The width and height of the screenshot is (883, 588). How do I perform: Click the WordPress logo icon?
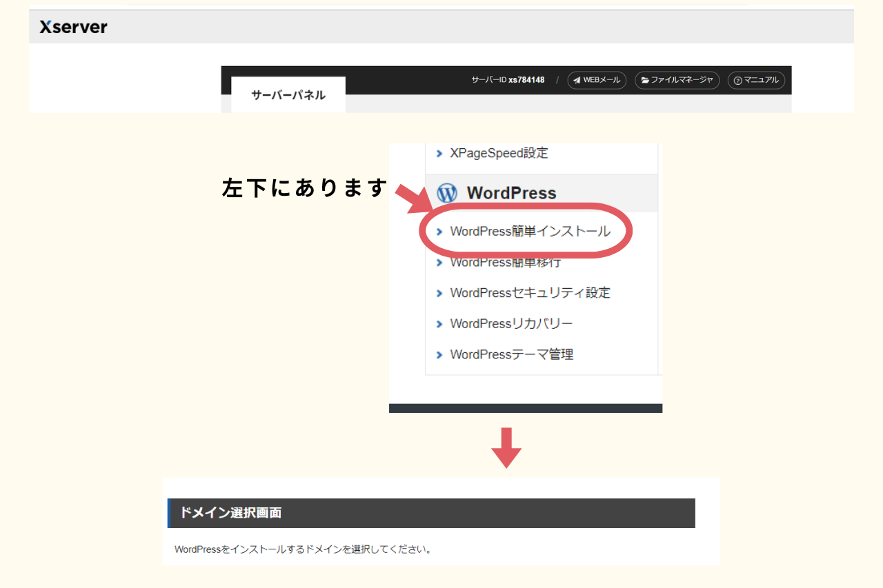point(447,192)
